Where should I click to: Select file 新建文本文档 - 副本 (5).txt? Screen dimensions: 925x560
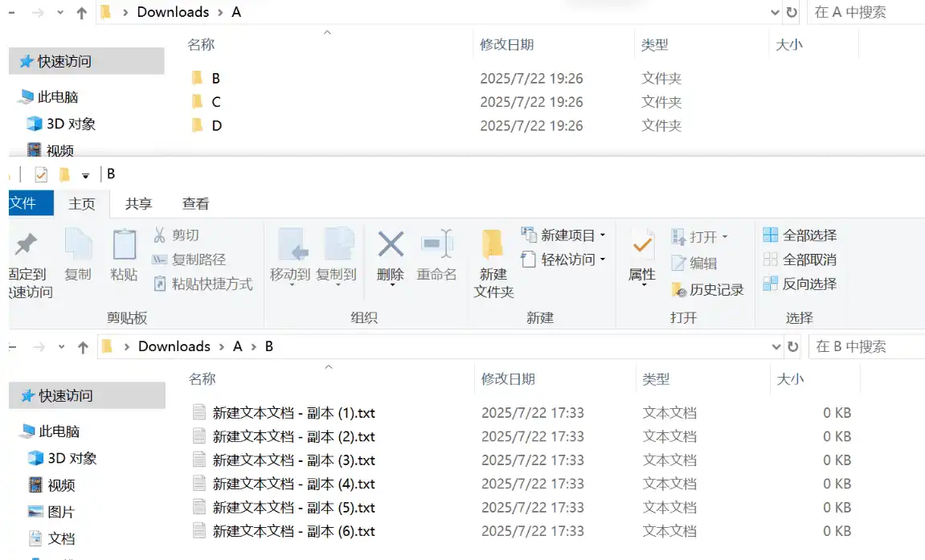point(294,508)
